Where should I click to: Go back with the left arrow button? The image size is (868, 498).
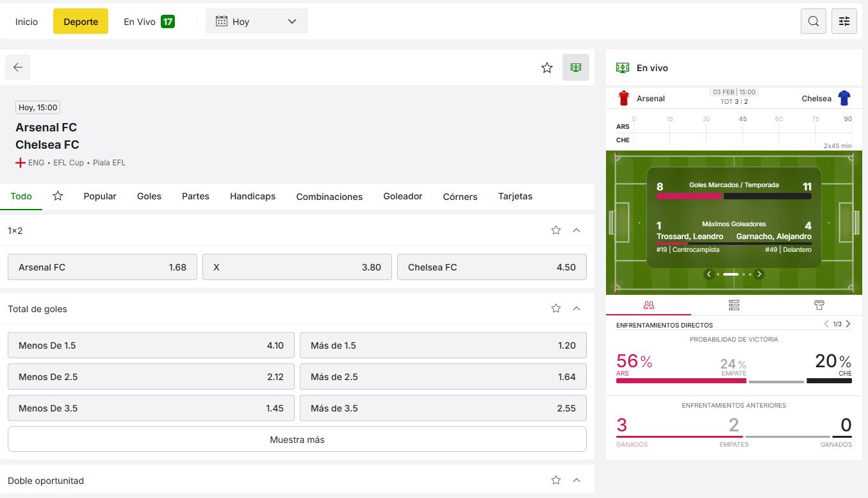[x=18, y=67]
